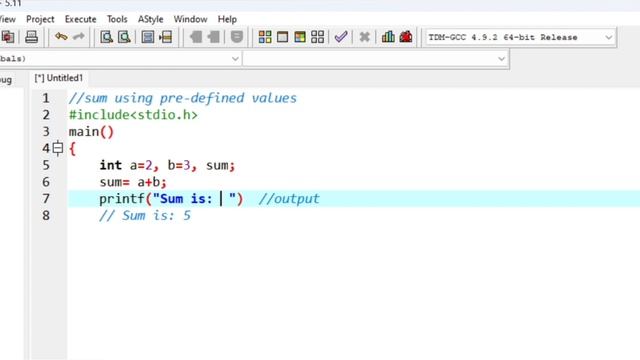
Task: Start debugging with the purple checkmark icon
Action: tap(341, 37)
